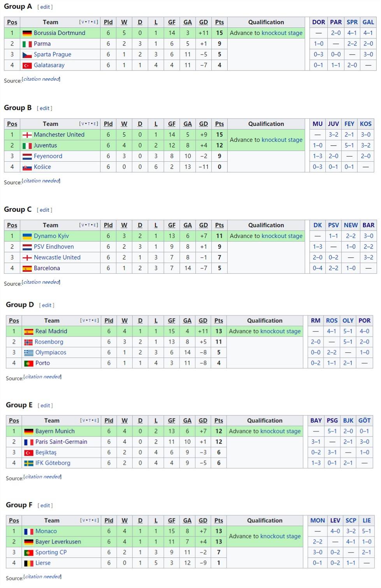The height and width of the screenshot is (588, 381).
Task: Click the German flag beside Borussia Dortmund
Action: tap(27, 33)
